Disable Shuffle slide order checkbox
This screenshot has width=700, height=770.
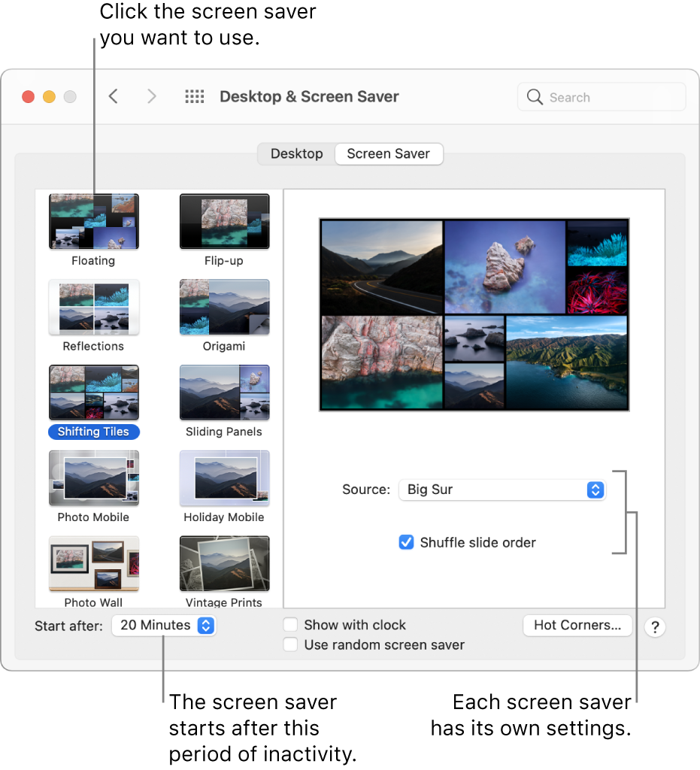pyautogui.click(x=406, y=542)
